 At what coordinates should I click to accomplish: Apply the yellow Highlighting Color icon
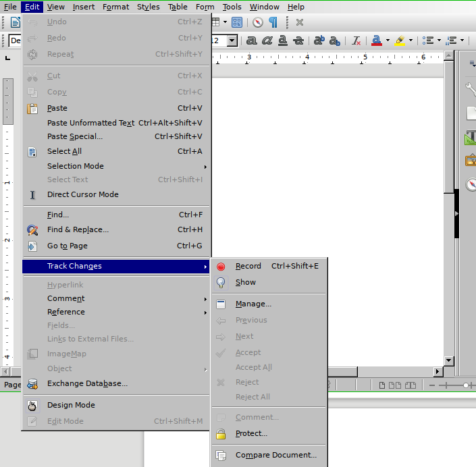pos(400,40)
